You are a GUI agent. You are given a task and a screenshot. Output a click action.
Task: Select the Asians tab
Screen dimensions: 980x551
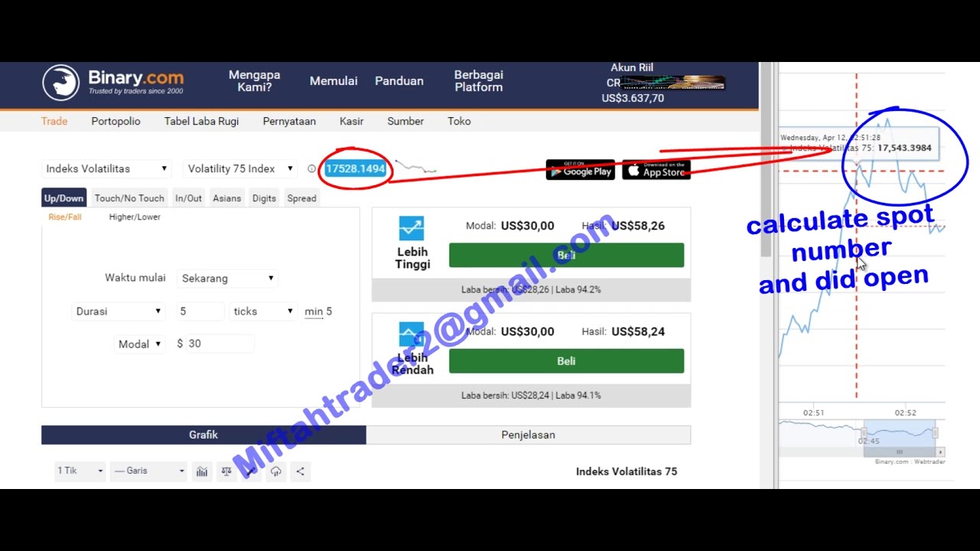(x=227, y=198)
